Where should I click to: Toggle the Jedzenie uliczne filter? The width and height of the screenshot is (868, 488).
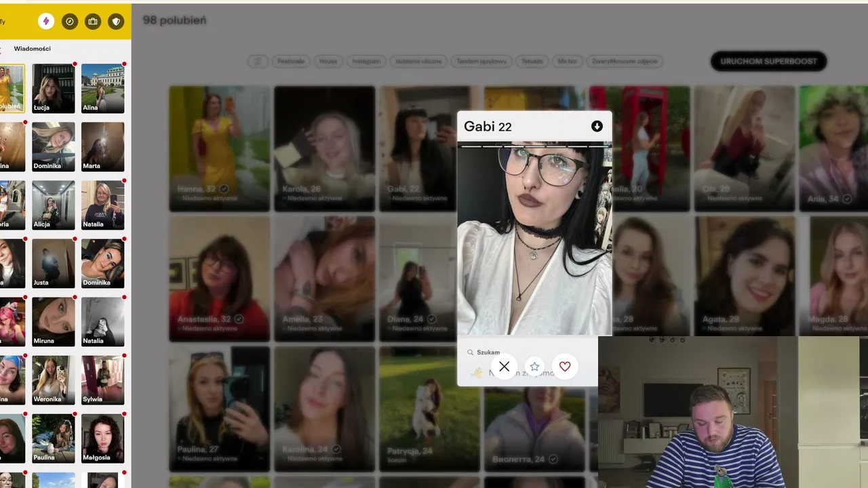pos(418,61)
